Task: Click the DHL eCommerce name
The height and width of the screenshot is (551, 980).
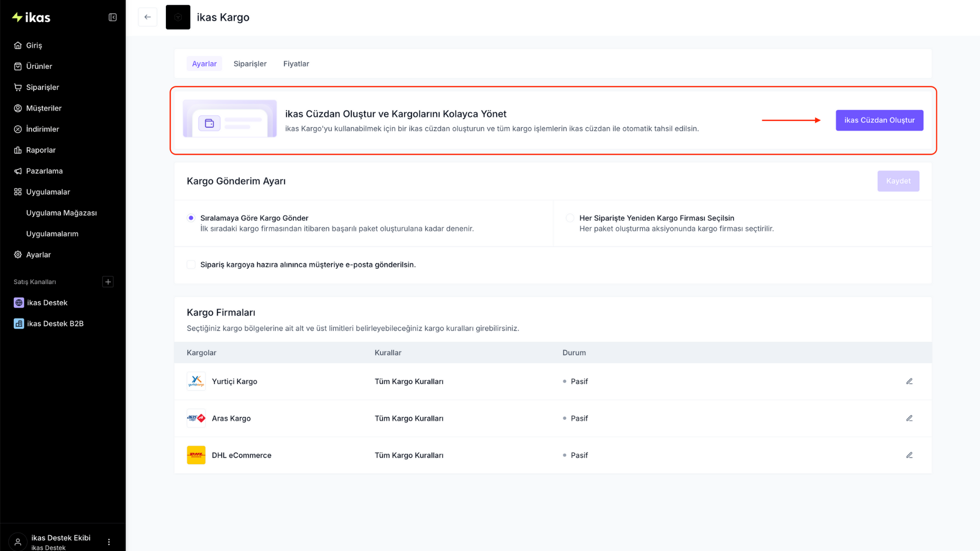Action: [x=241, y=455]
